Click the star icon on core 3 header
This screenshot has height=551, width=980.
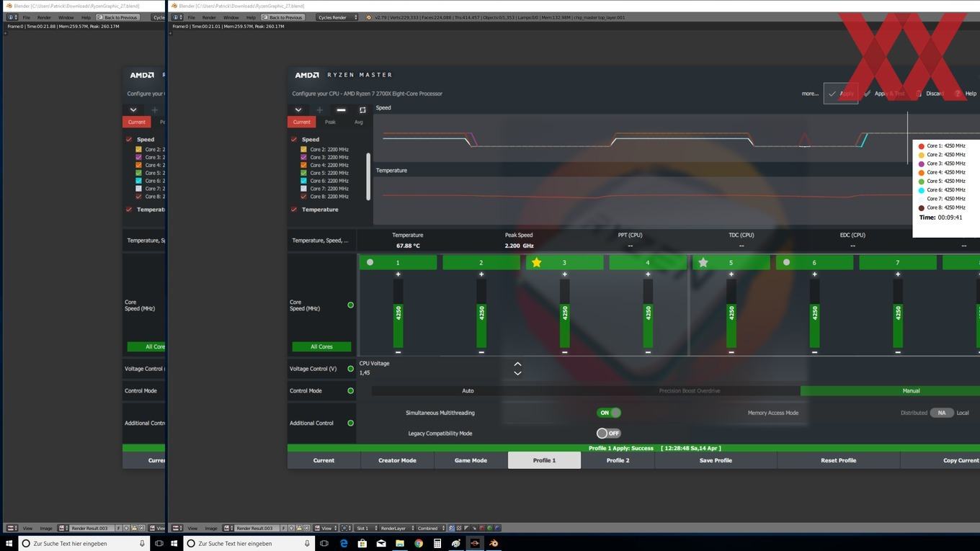click(536, 263)
